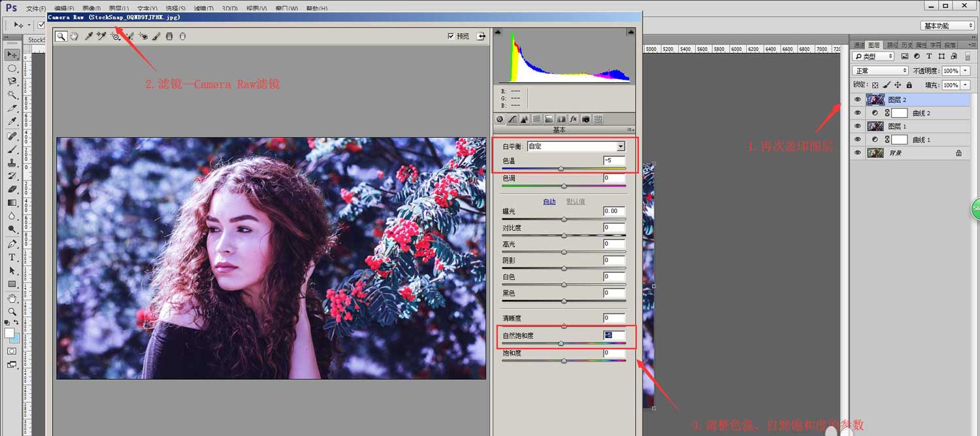The image size is (980, 436).
Task: Hide the 图层 2 layer
Action: 858,99
